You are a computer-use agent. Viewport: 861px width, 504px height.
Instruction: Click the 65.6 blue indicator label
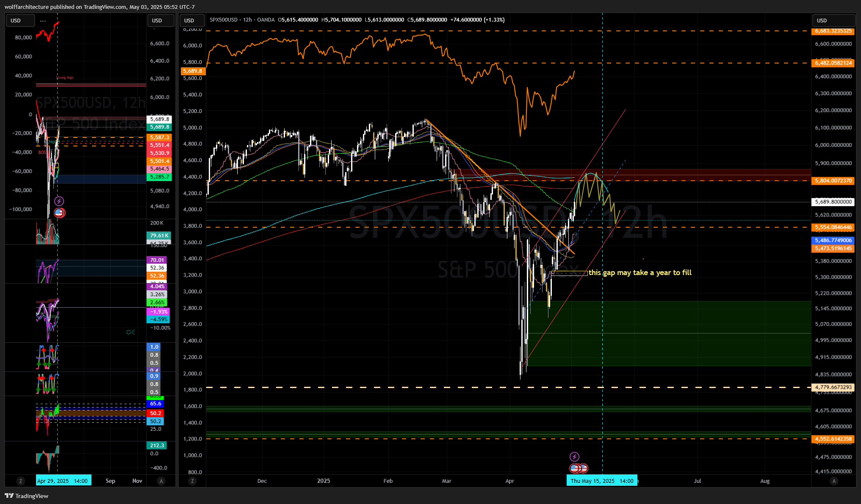coord(155,404)
